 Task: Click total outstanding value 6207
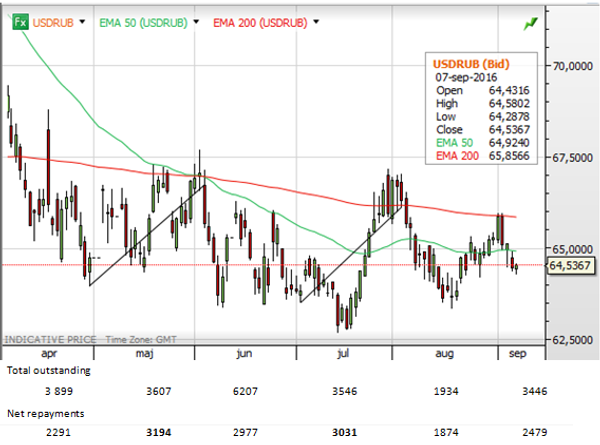[245, 391]
